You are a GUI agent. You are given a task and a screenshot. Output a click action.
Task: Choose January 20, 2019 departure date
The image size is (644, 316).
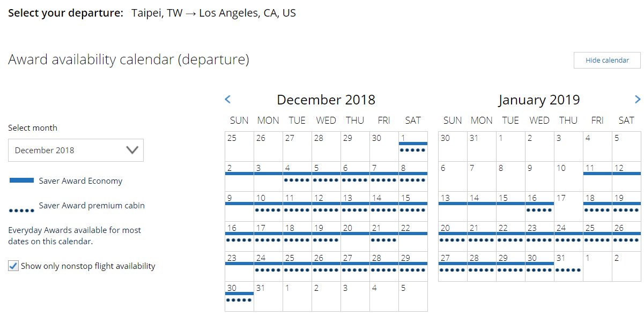pyautogui.click(x=453, y=236)
